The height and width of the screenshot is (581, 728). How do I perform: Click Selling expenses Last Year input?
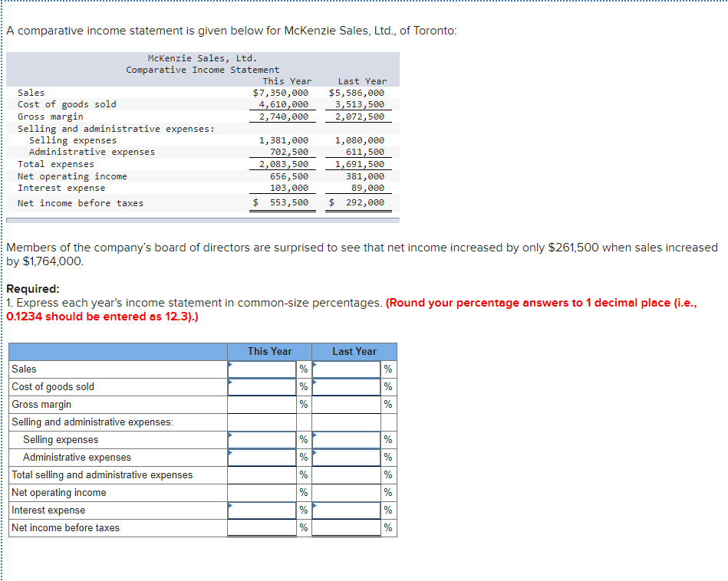347,439
